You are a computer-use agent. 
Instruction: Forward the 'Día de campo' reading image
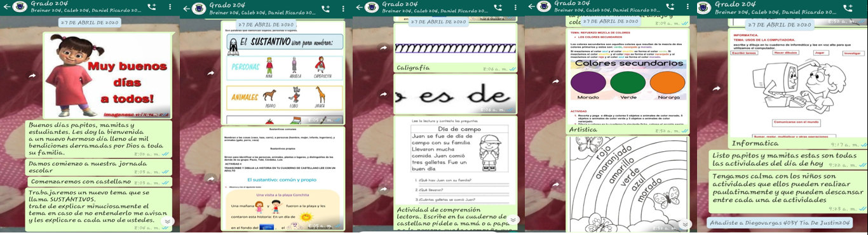point(383,189)
